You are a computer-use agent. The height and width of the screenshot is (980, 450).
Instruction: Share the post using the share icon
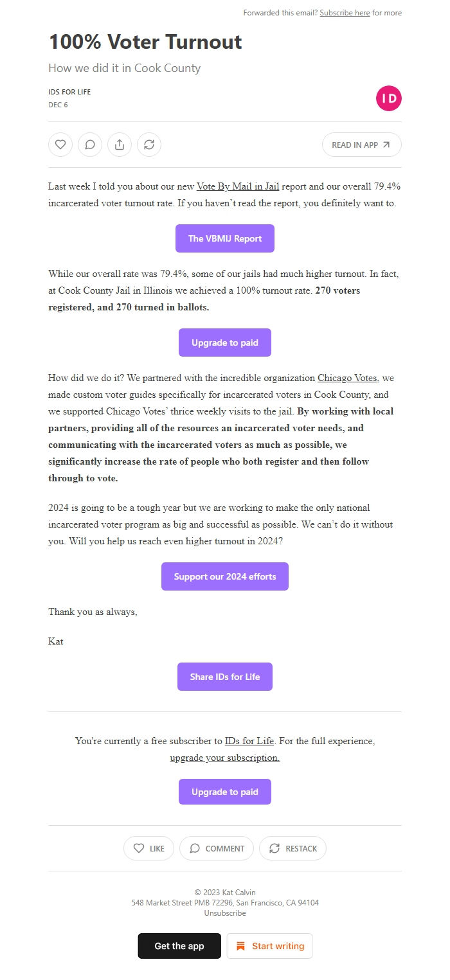[119, 145]
